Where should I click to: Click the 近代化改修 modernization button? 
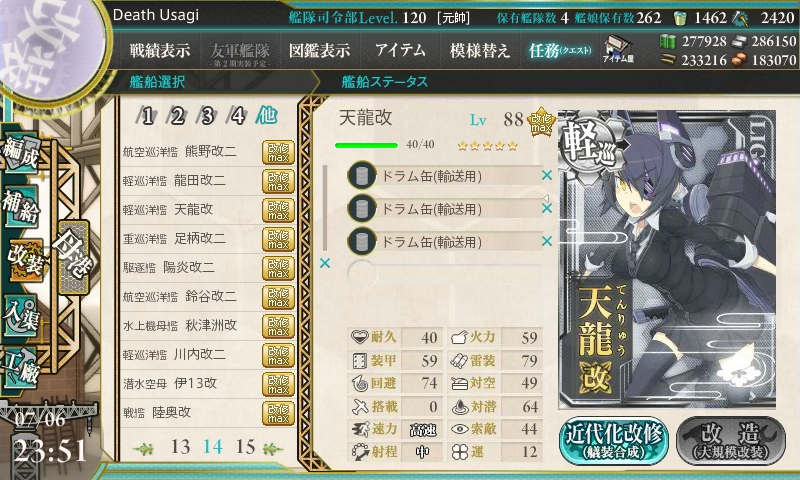click(614, 441)
